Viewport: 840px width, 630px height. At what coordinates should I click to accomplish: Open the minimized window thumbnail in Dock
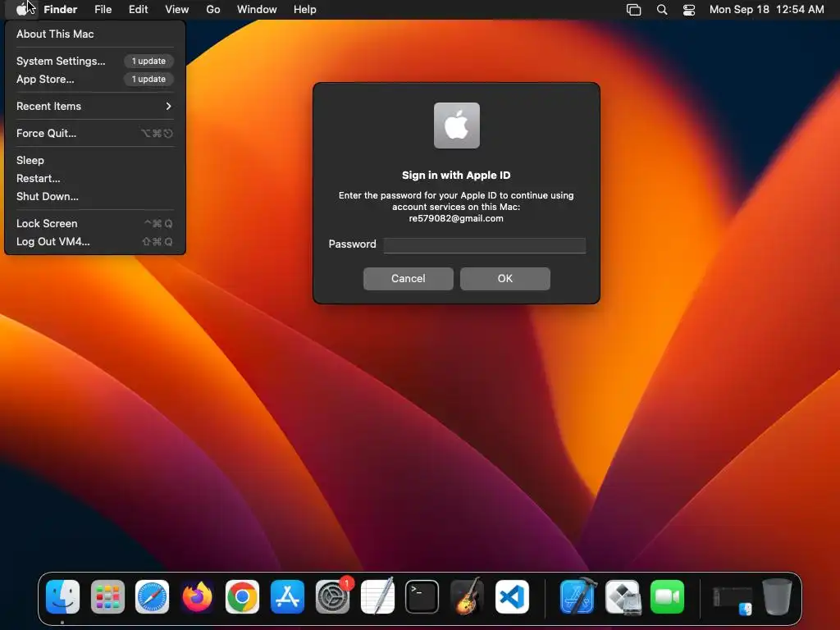click(x=733, y=600)
